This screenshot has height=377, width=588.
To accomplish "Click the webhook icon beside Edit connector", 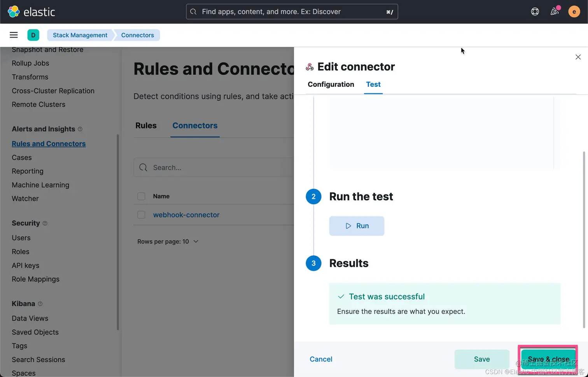I will point(310,67).
